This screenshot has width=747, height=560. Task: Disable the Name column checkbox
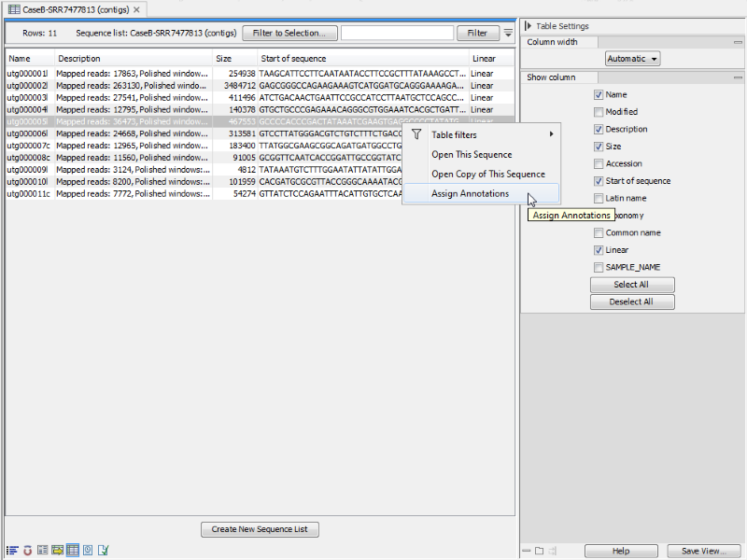[x=598, y=94]
